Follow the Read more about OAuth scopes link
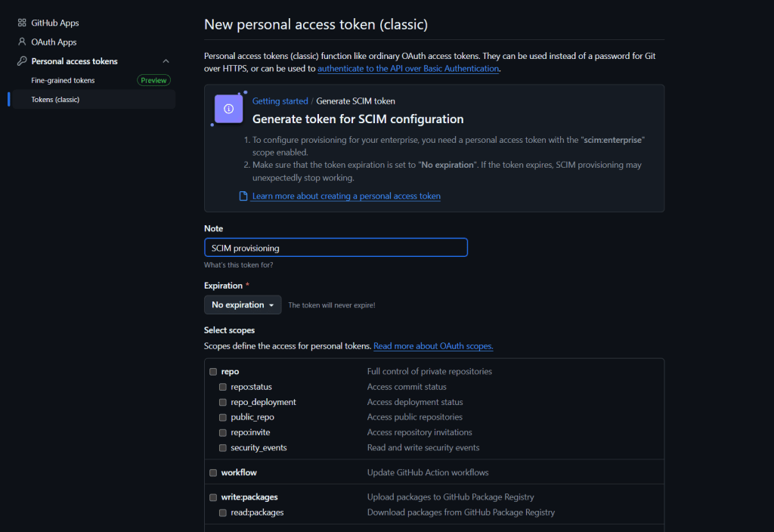Image resolution: width=774 pixels, height=532 pixels. pos(433,346)
